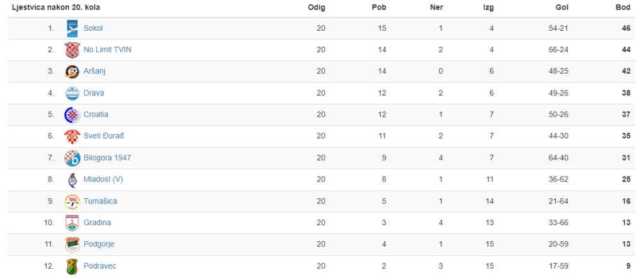Image resolution: width=644 pixels, height=279 pixels.
Task: Click the Ljestvica nakon 20. kola heading
Action: point(56,8)
